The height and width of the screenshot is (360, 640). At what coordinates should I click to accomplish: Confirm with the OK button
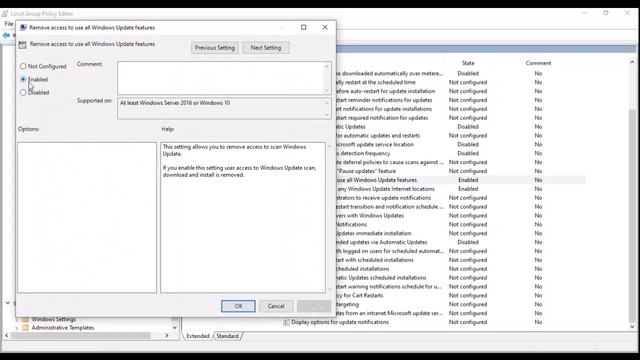(x=238, y=306)
